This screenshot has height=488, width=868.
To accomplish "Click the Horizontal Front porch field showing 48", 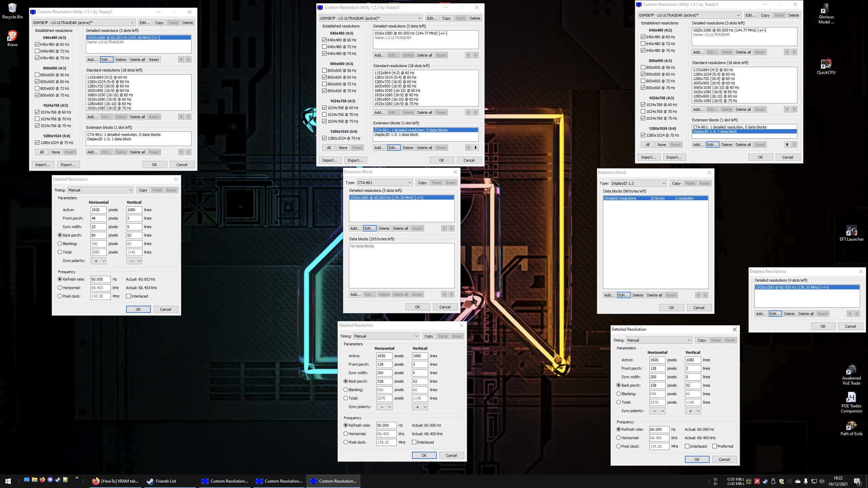I will tap(98, 218).
